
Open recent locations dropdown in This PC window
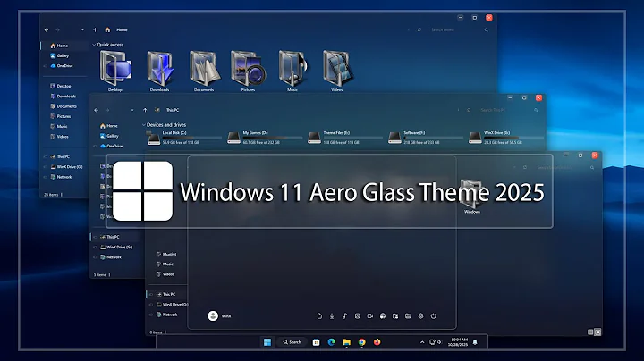pos(132,110)
